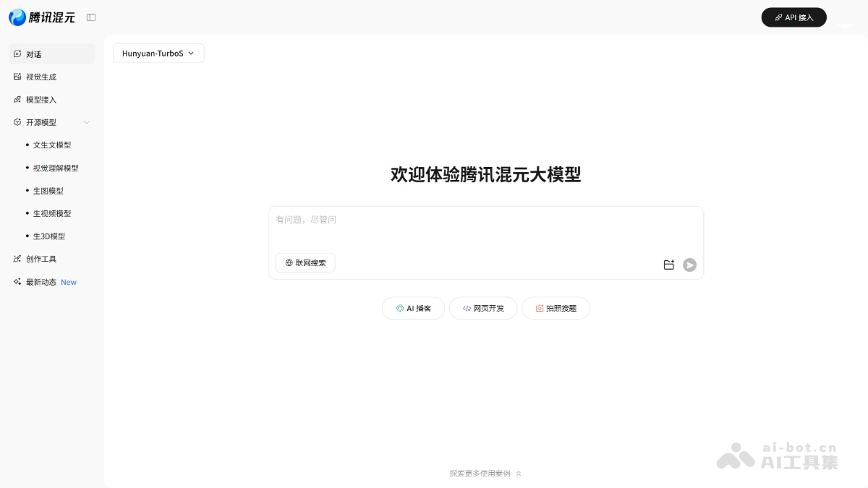Select 文生文模型 under 开源模型

tap(52, 145)
